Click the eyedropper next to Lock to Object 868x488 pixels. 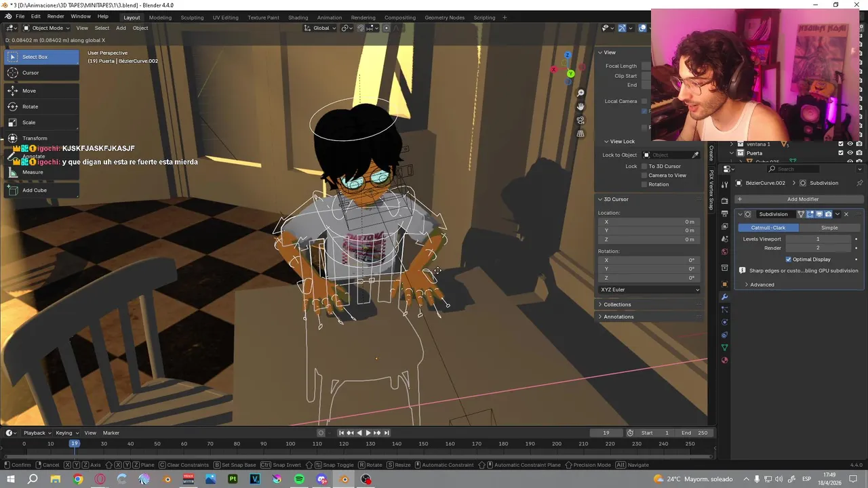click(695, 155)
